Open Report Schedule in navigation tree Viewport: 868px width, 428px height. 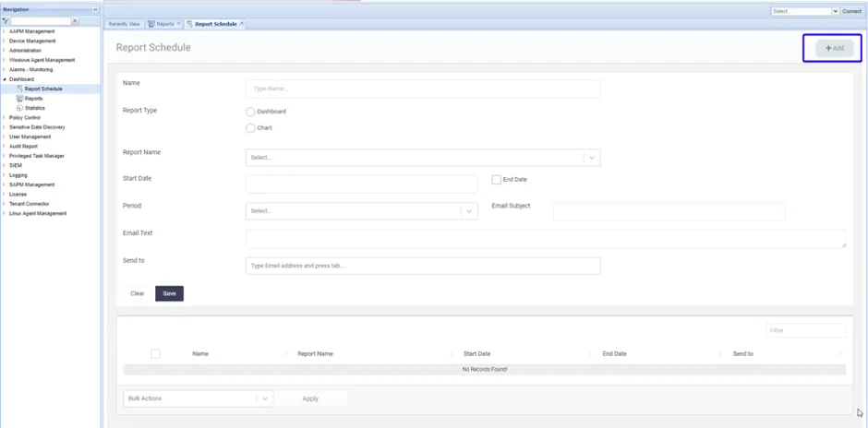(x=43, y=89)
